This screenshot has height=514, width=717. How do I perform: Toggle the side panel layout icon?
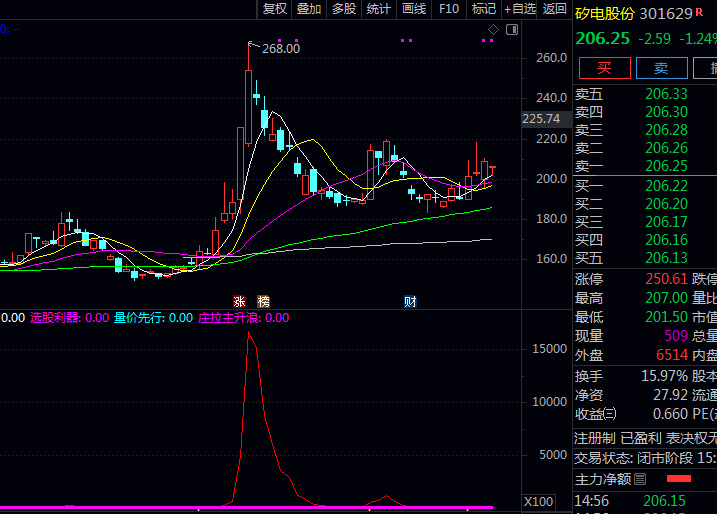point(512,30)
